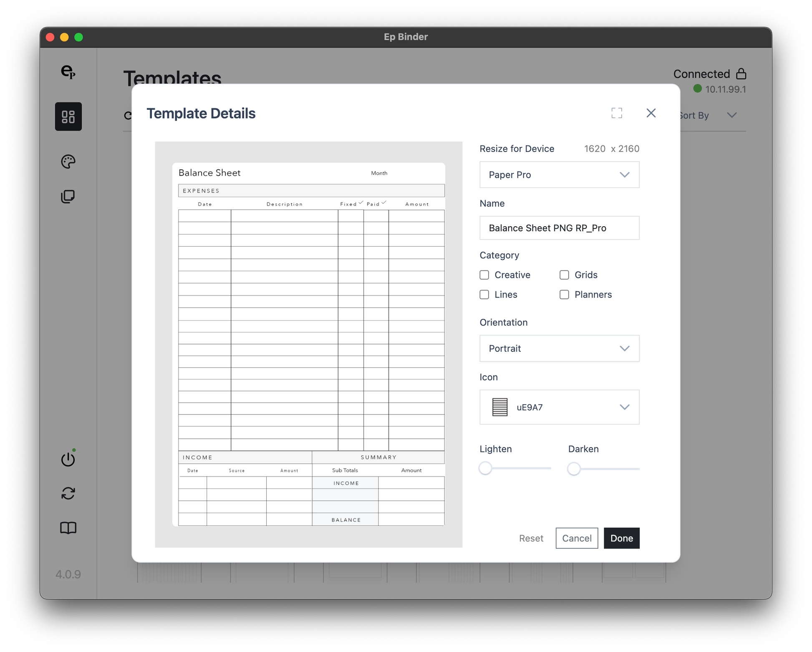Toggle the Lines category checkbox
This screenshot has height=652, width=812.
point(484,295)
